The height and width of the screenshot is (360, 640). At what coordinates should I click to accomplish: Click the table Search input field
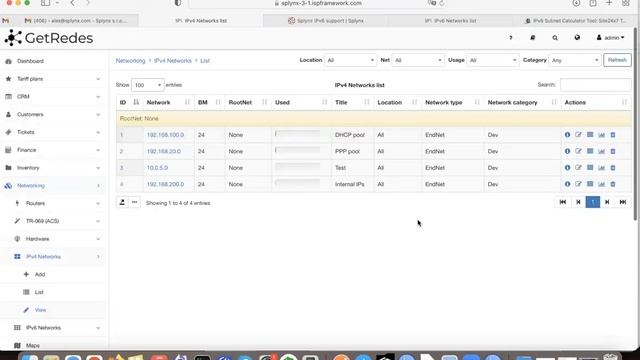click(596, 85)
